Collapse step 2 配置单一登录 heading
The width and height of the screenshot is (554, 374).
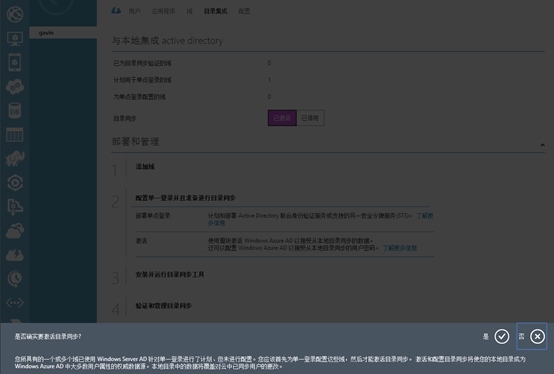(x=185, y=198)
